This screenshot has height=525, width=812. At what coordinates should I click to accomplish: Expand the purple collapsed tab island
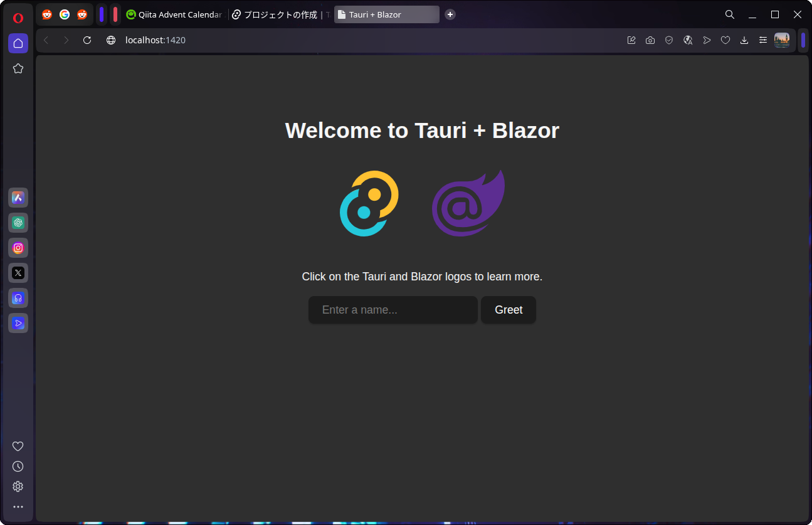pyautogui.click(x=102, y=14)
